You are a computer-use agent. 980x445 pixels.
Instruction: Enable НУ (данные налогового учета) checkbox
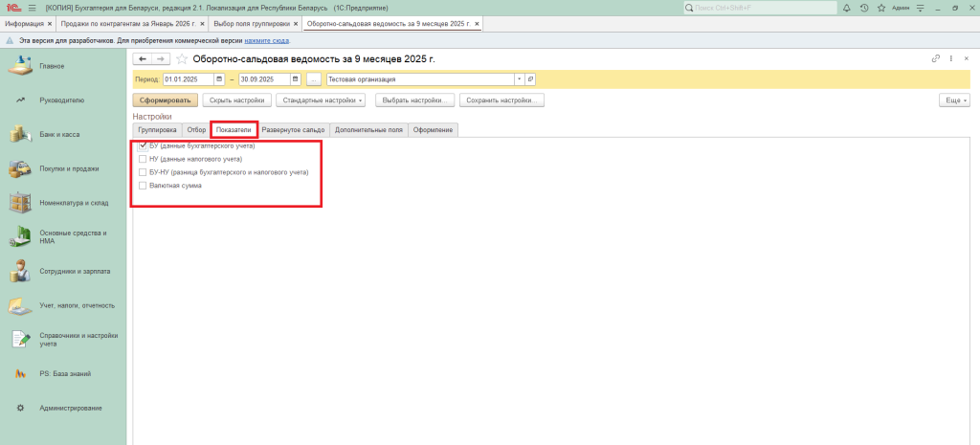pos(143,159)
